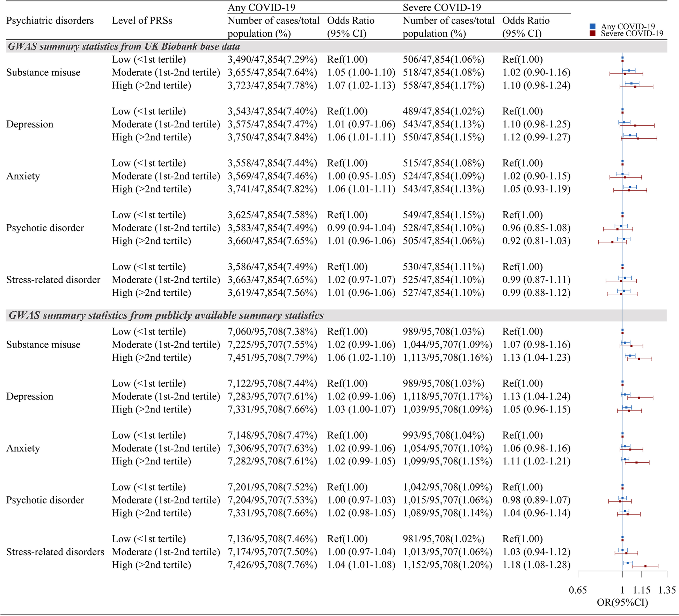Screen dimensions: 679x616
Task: Select odds ratio '0.99 (0.94-1.04)'
Action: (361, 228)
